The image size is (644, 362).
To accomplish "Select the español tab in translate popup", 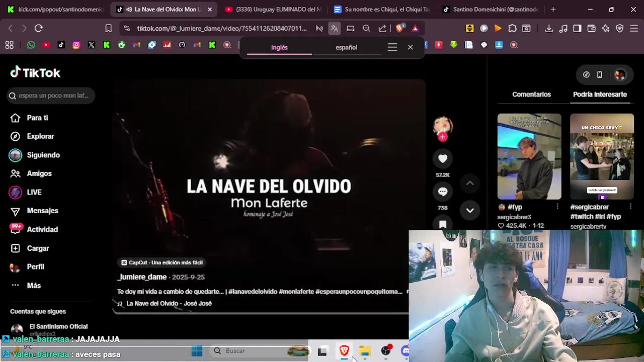I will [x=346, y=47].
